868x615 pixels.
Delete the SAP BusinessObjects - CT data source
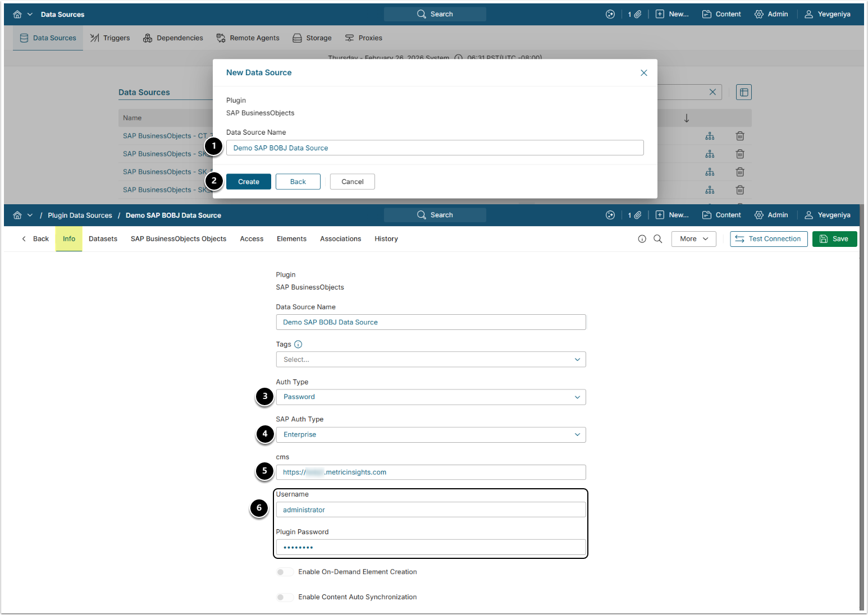[x=740, y=136]
